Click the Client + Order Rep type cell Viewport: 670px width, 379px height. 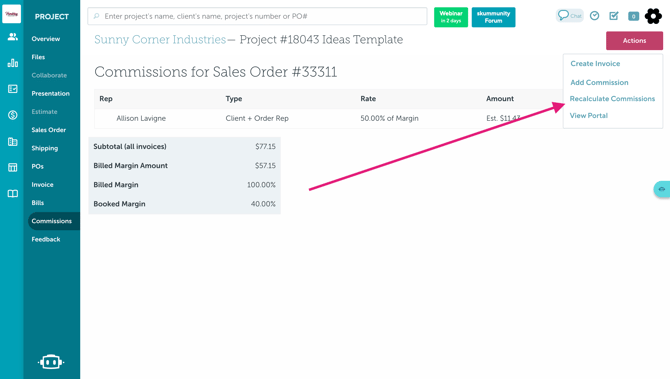tap(257, 118)
